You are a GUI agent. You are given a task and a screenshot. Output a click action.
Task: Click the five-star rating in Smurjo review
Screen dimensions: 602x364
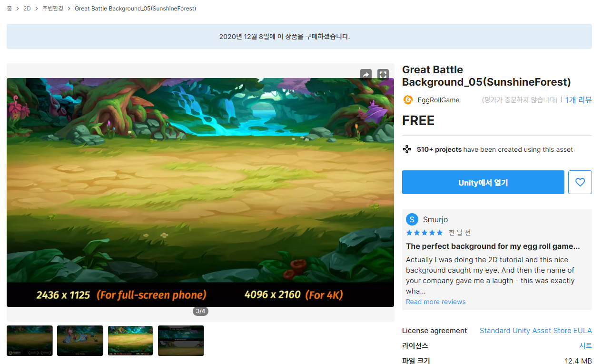coord(424,233)
